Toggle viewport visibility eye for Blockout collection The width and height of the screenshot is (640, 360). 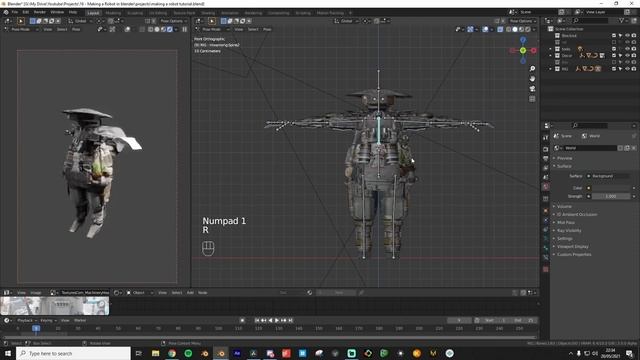(x=627, y=36)
